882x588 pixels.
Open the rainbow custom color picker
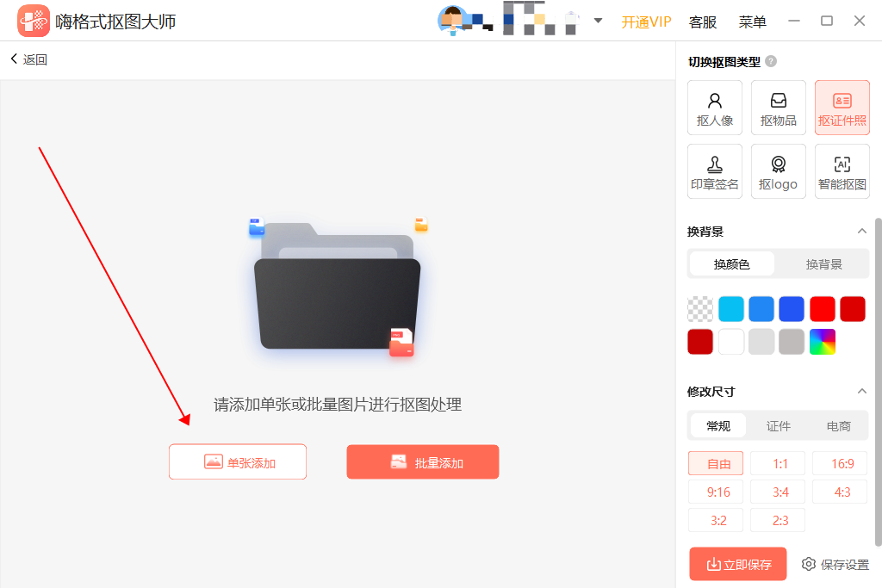[823, 342]
